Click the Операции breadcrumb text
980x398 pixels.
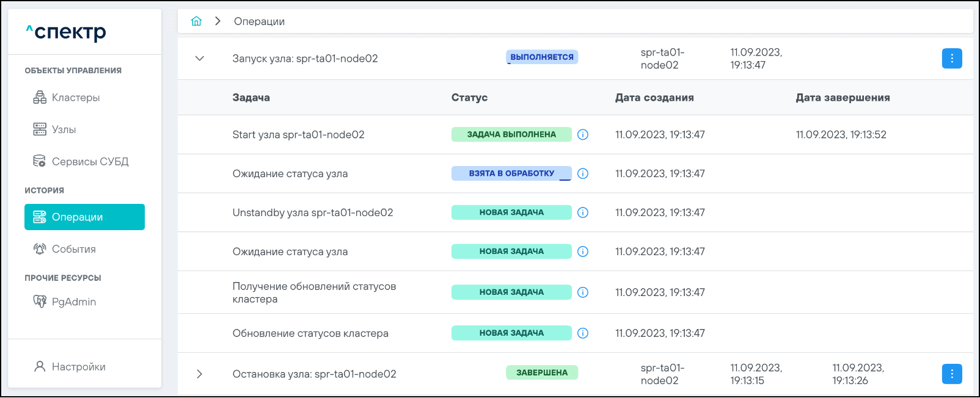pos(259,21)
